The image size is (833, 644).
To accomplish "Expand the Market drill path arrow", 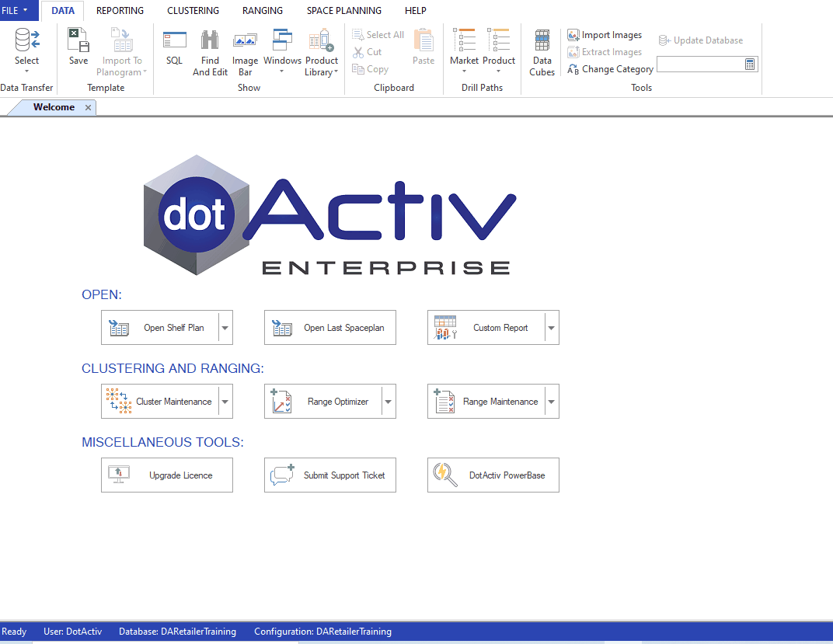I will [x=465, y=71].
